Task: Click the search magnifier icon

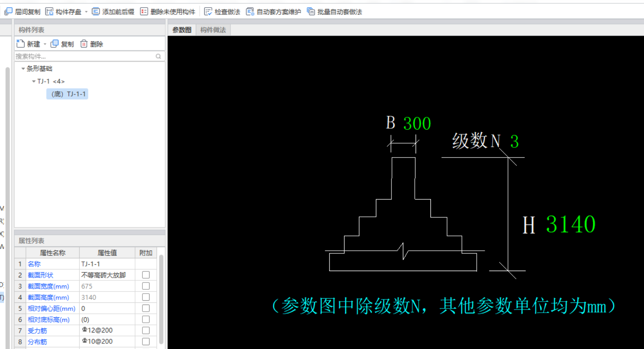Action: coord(158,56)
